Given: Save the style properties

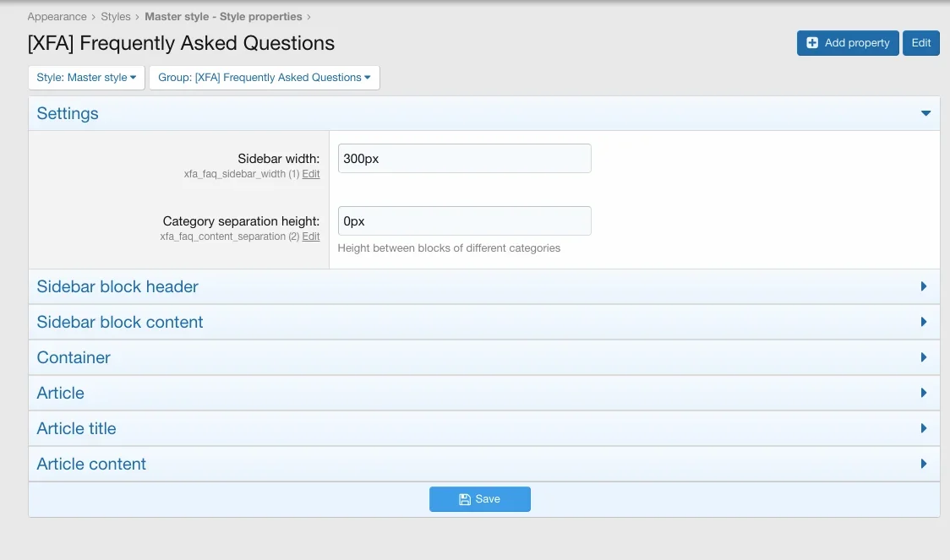Looking at the screenshot, I should (x=479, y=499).
